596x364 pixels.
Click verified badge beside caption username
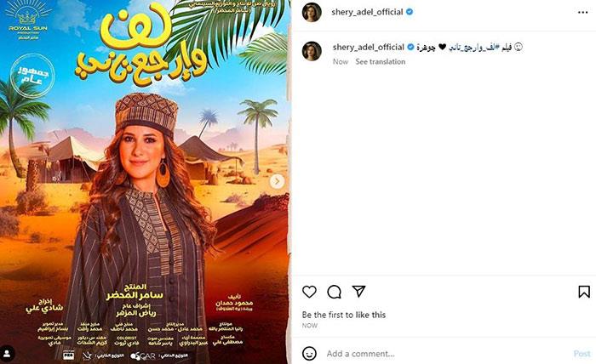410,47
